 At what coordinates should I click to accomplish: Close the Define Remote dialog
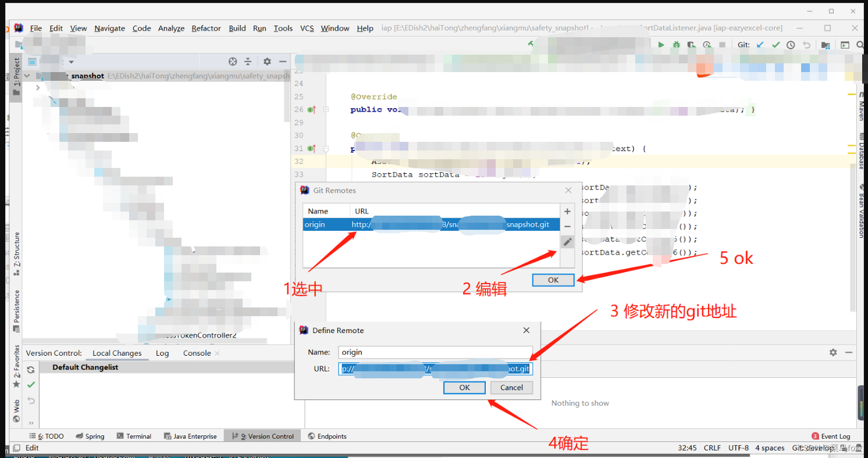click(527, 330)
